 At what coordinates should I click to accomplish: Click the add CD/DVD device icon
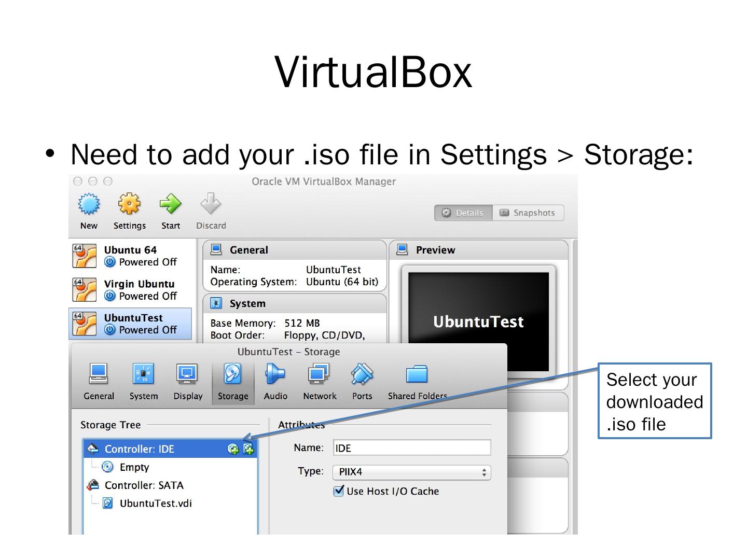click(x=233, y=449)
